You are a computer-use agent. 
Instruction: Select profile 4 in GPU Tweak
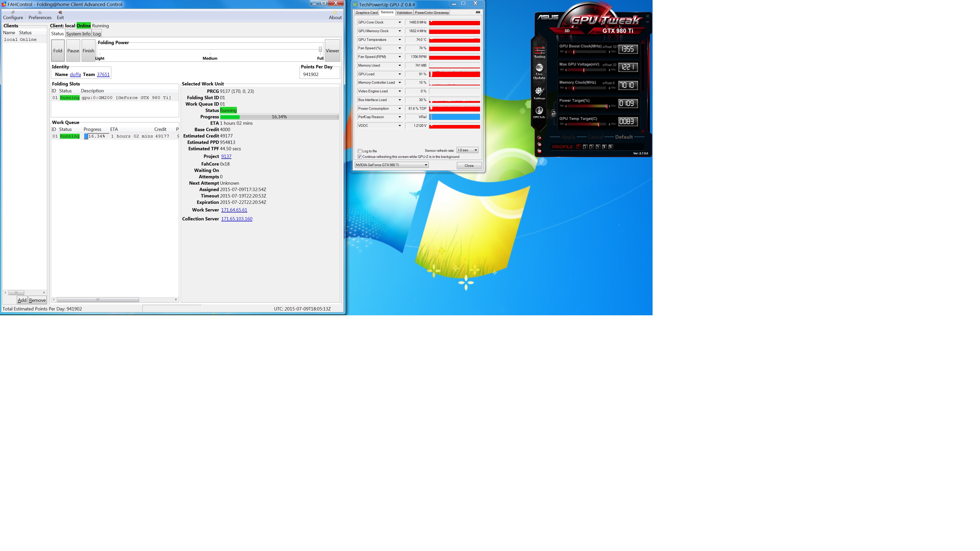(x=598, y=147)
